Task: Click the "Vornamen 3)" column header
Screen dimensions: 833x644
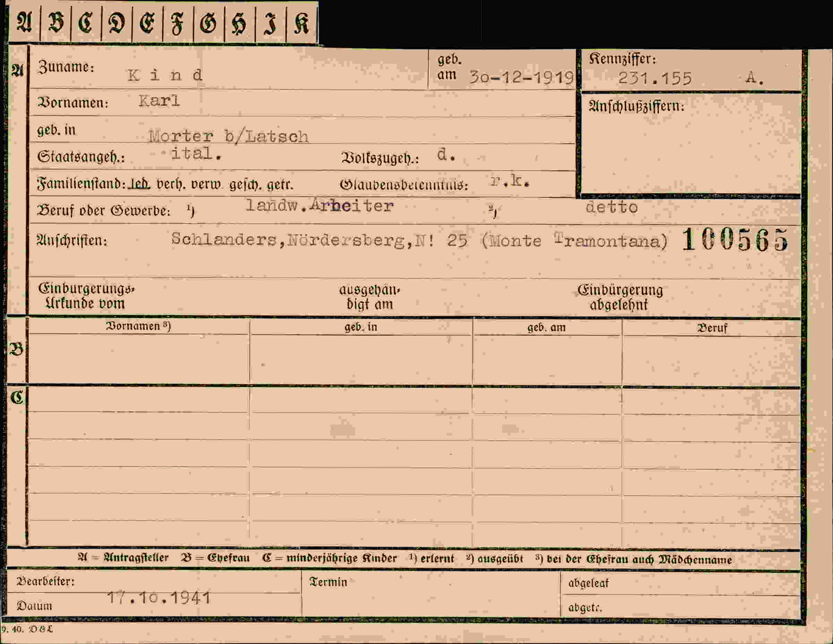Action: pyautogui.click(x=138, y=326)
